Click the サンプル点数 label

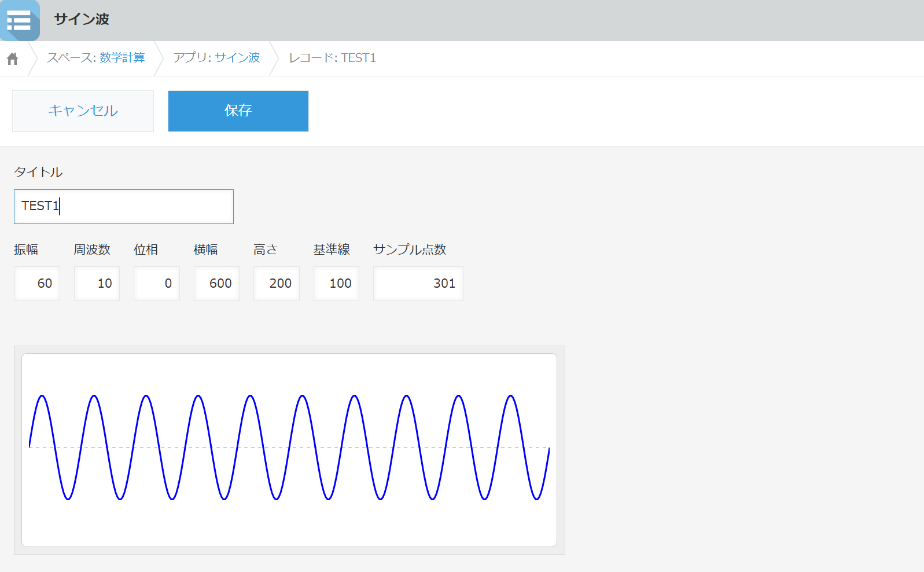[410, 250]
